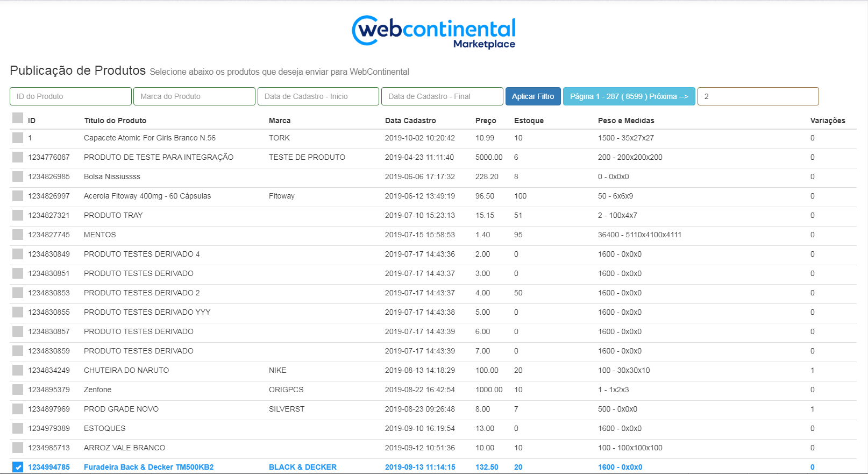Click the page number field showing 2
The image size is (868, 474).
tap(758, 96)
